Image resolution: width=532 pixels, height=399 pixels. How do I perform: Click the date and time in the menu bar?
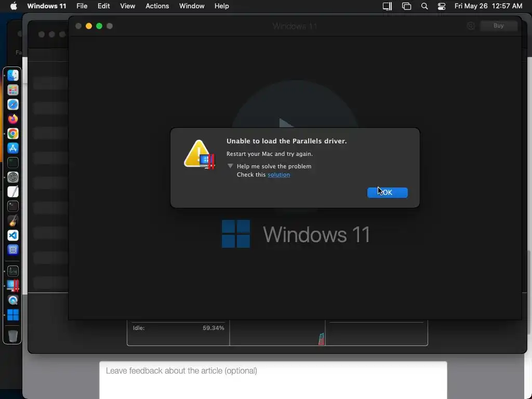click(x=488, y=6)
